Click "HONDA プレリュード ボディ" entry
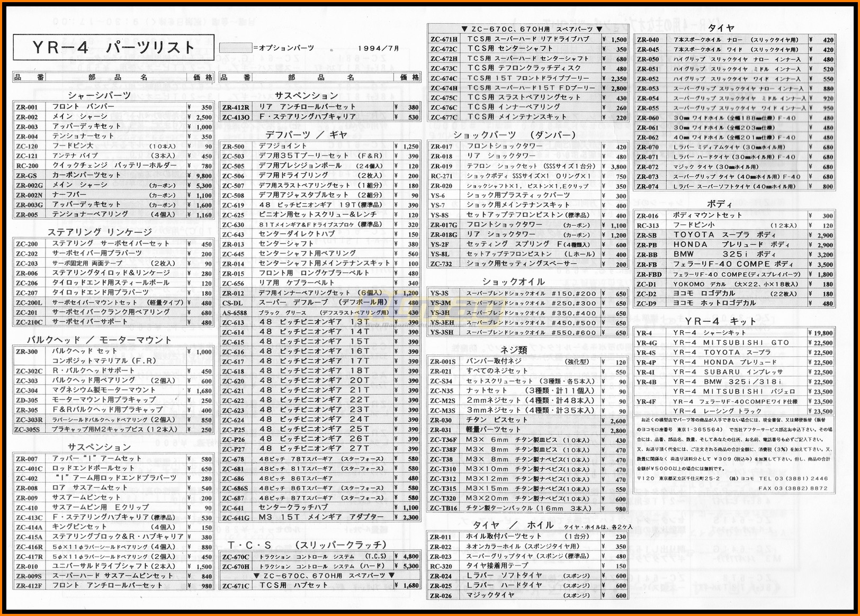 pos(731,244)
